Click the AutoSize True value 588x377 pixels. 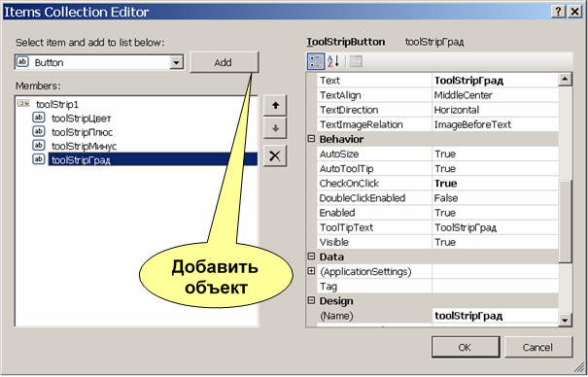pyautogui.click(x=495, y=154)
